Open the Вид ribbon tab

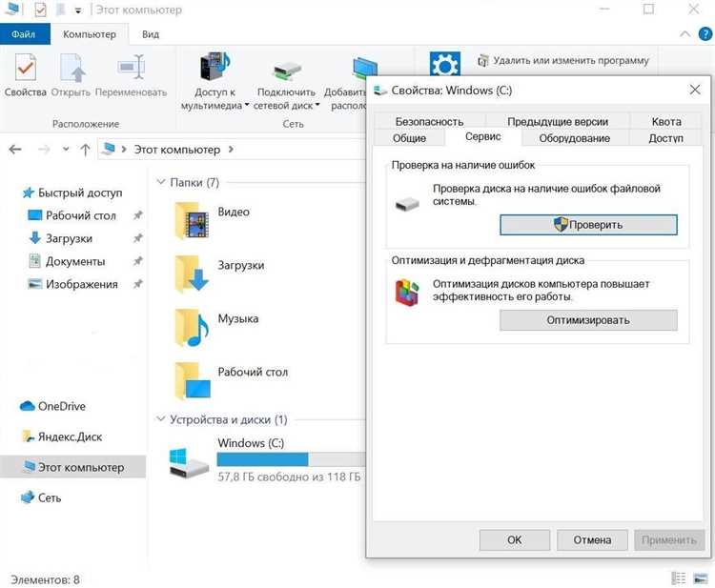(x=151, y=34)
